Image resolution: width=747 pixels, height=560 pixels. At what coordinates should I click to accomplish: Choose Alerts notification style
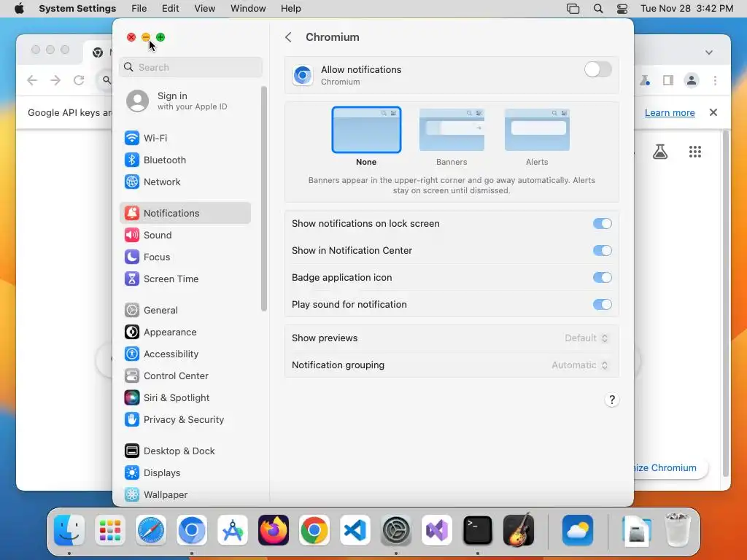[x=537, y=136]
